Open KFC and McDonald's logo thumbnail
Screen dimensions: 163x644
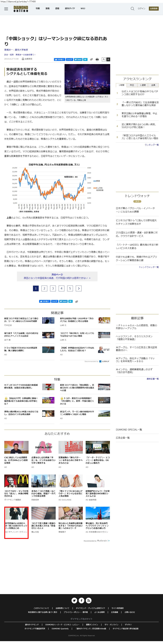tap(16, 481)
